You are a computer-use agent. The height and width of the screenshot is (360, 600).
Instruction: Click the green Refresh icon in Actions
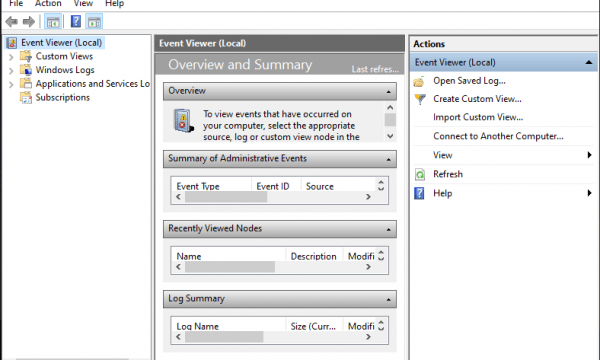pyautogui.click(x=420, y=174)
